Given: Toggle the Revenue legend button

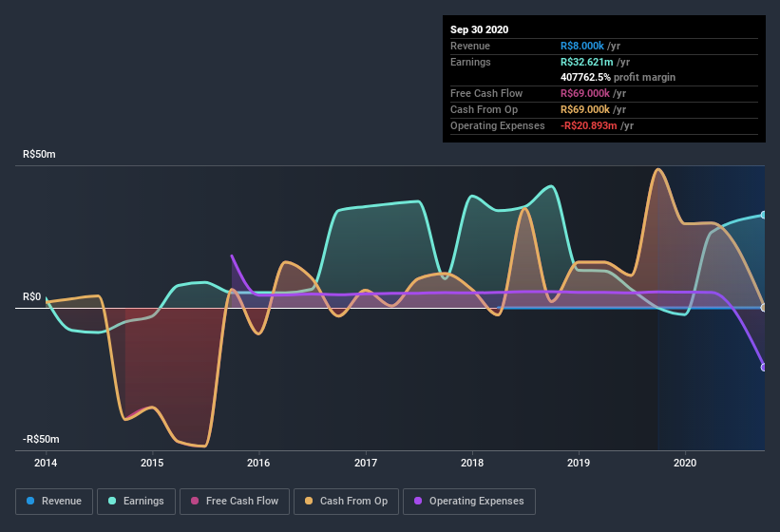Looking at the screenshot, I should 54,502.
